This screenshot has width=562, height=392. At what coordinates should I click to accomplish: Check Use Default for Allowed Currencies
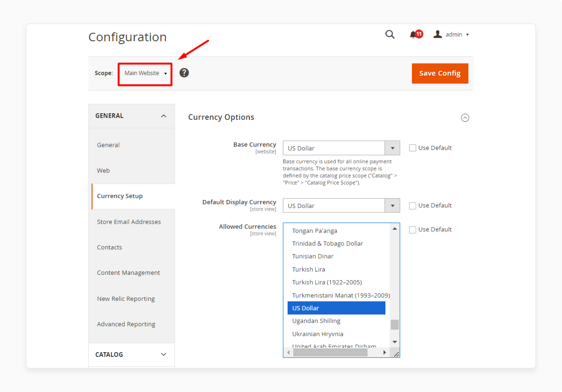[x=412, y=230]
